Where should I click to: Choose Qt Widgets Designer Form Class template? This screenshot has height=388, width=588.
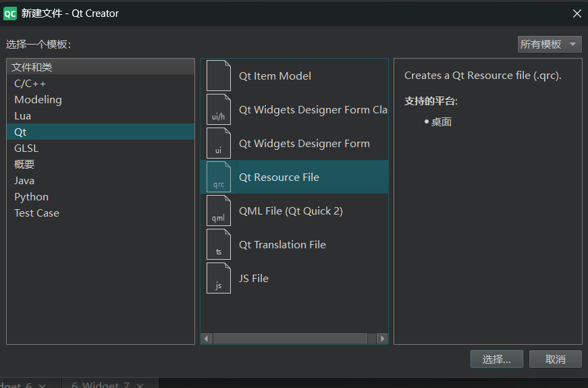pos(294,109)
